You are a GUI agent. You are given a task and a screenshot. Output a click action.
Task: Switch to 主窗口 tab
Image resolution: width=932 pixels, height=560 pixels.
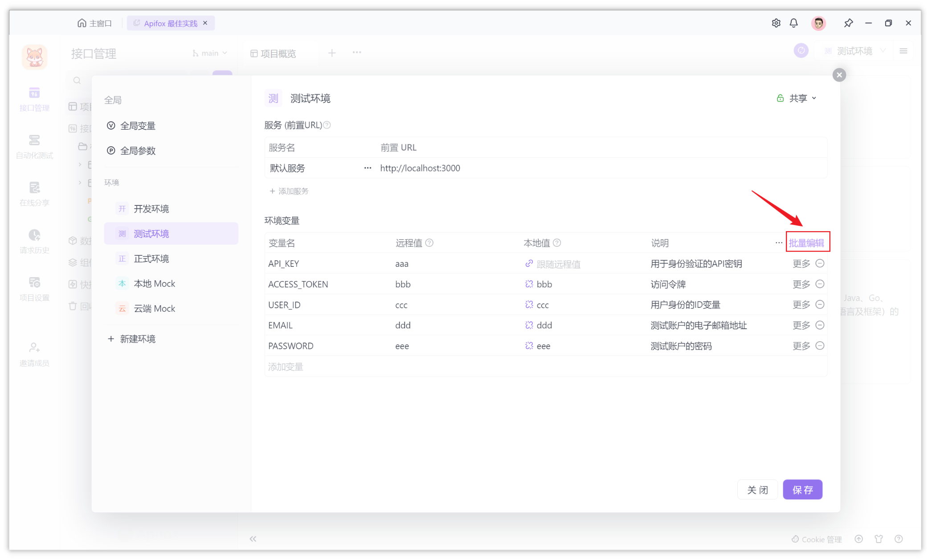tap(94, 23)
